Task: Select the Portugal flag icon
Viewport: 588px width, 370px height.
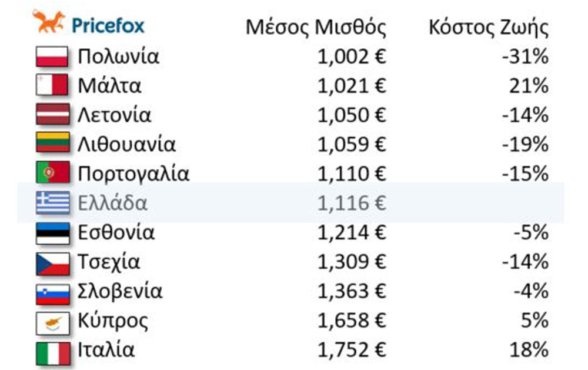Action: (x=53, y=174)
